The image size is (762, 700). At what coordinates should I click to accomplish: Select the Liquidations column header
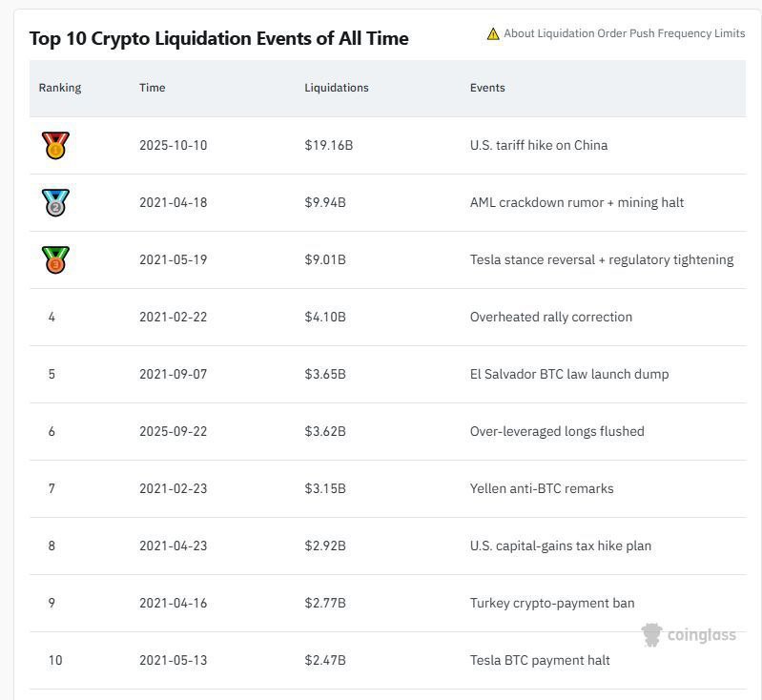tap(337, 88)
